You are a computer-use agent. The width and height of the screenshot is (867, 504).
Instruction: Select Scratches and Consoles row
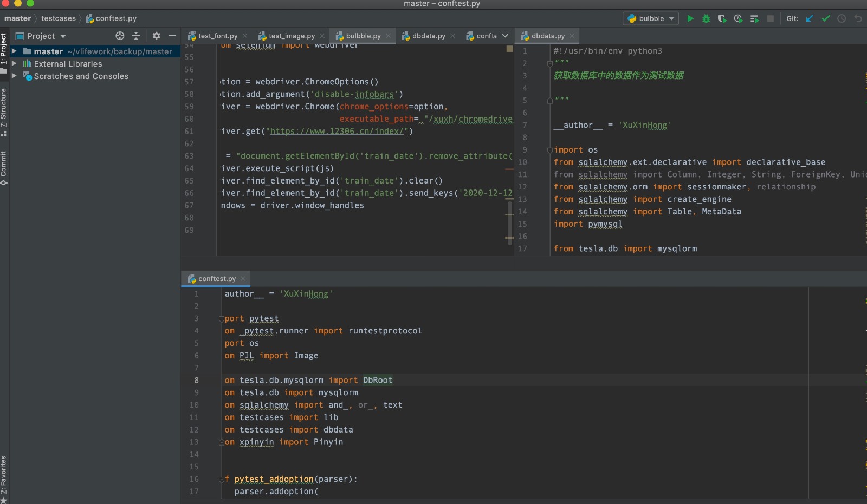pyautogui.click(x=95, y=76)
